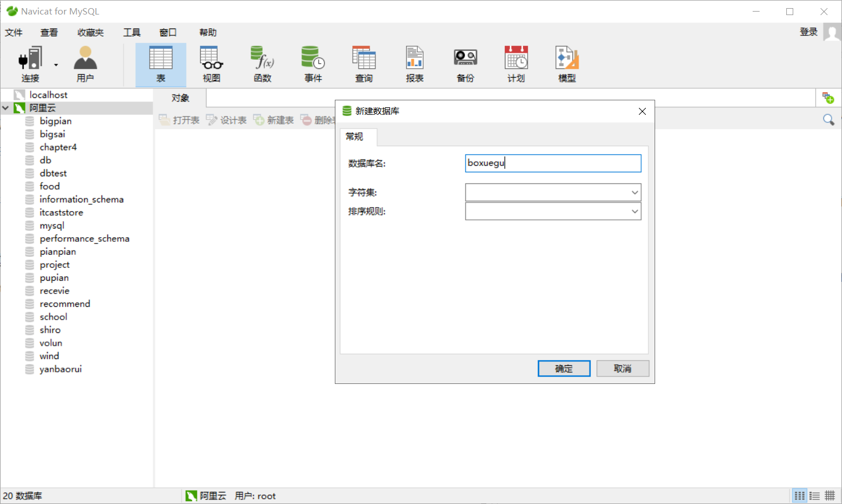Screen dimensions: 842x504
Task: Select the dbtest database
Action: tap(53, 173)
